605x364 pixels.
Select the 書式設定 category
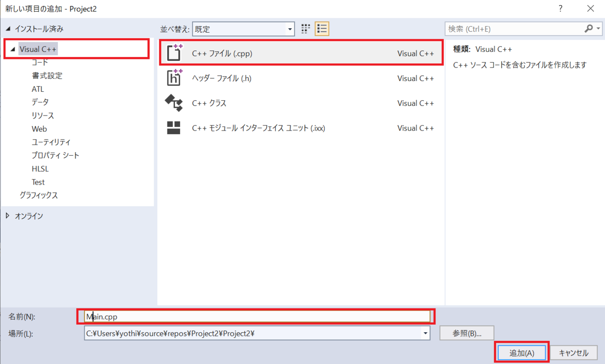click(x=47, y=76)
